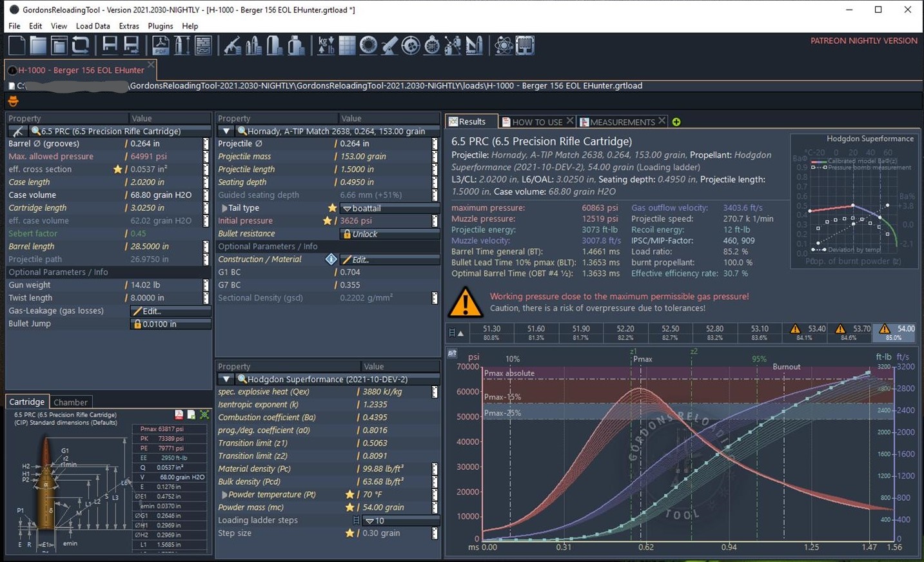924x562 pixels.
Task: Toggle the list icon beside Loading ladder steps
Action: [356, 520]
